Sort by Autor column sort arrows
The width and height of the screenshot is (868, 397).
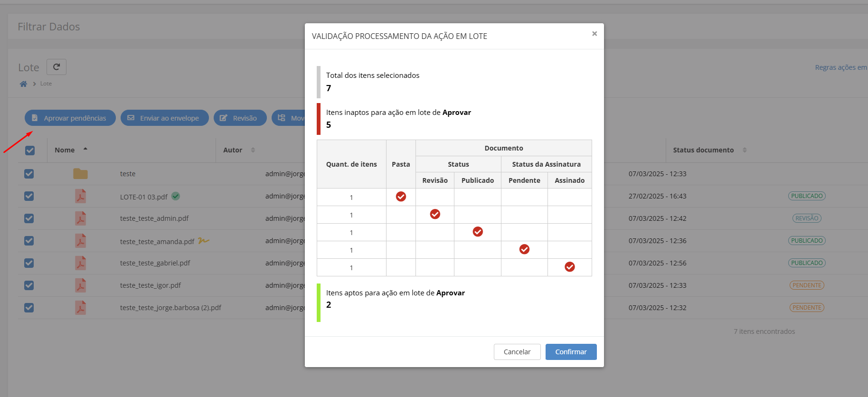click(x=253, y=150)
